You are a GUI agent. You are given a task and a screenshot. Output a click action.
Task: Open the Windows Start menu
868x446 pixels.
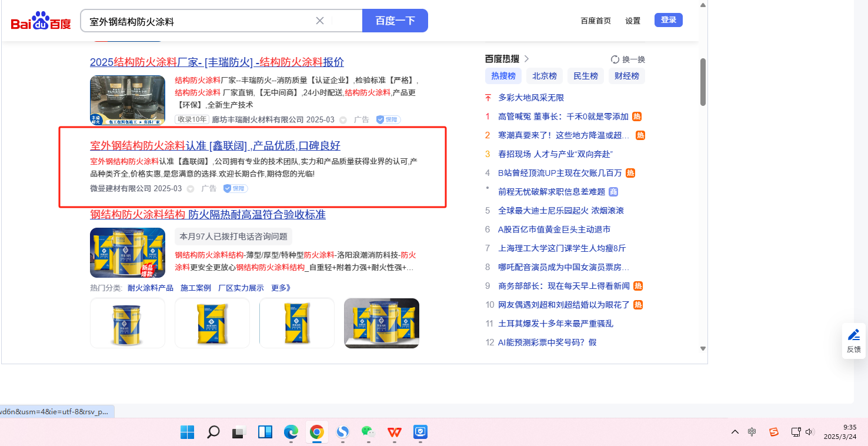coord(188,432)
